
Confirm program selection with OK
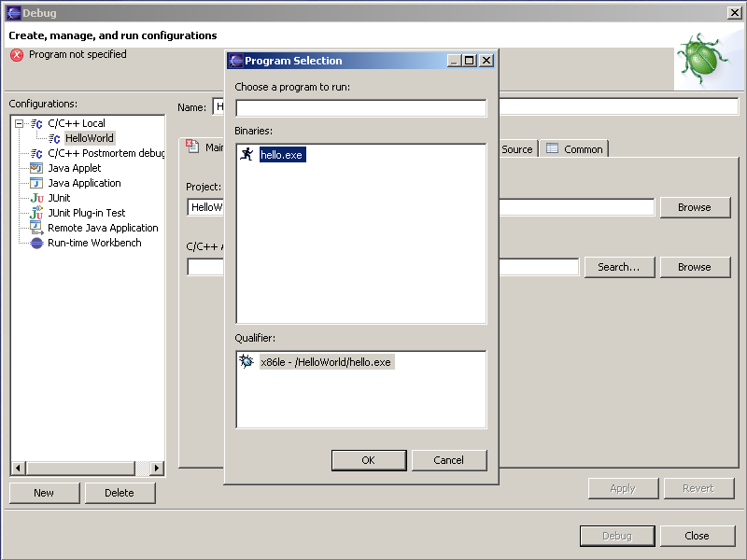pos(368,460)
